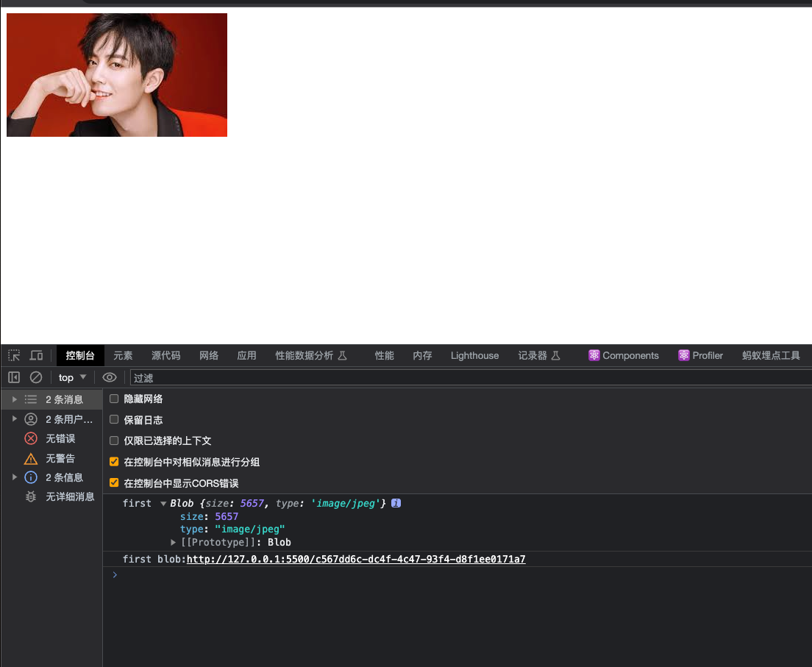This screenshot has width=812, height=667.
Task: Disable the 在控制台中显示CORS错误 checkbox
Action: [114, 483]
